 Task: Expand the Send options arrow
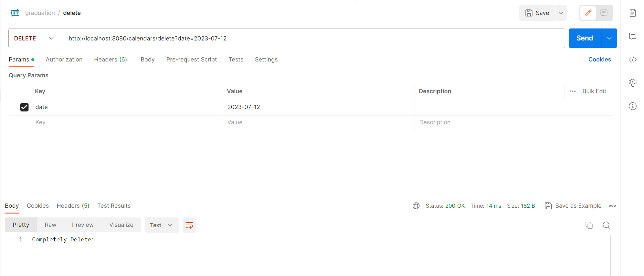point(609,38)
